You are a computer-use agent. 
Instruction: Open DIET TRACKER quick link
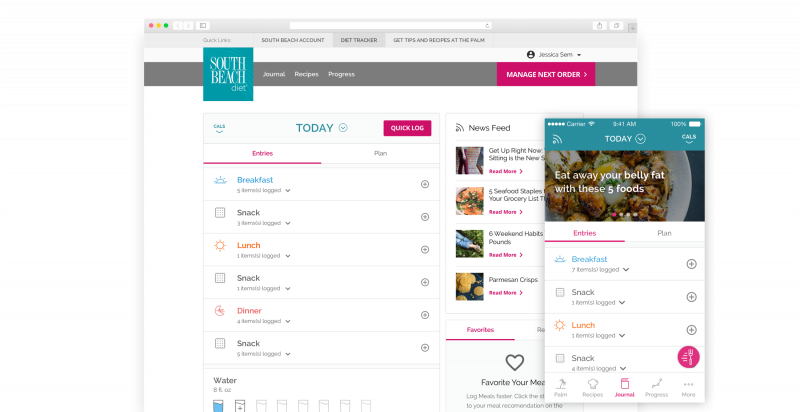click(x=359, y=40)
